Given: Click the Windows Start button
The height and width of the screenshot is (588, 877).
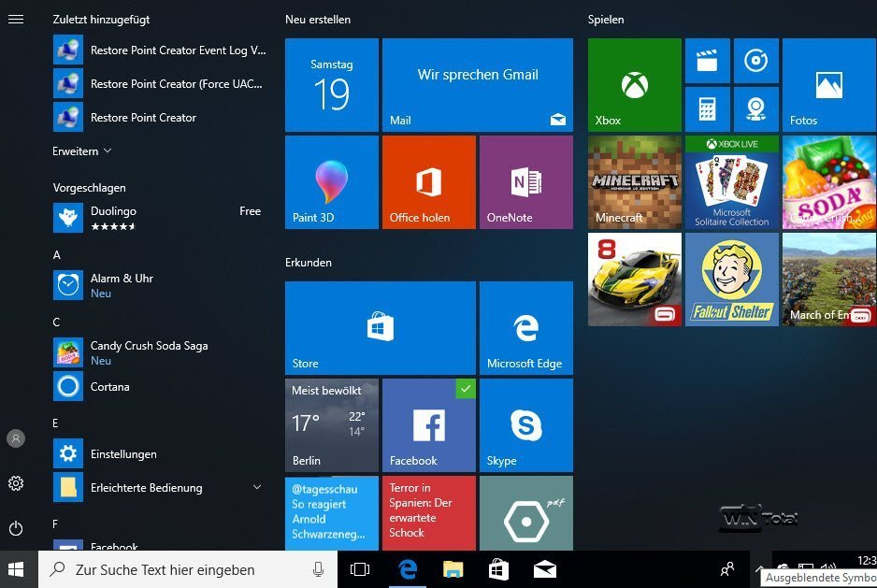Looking at the screenshot, I should pos(16,569).
